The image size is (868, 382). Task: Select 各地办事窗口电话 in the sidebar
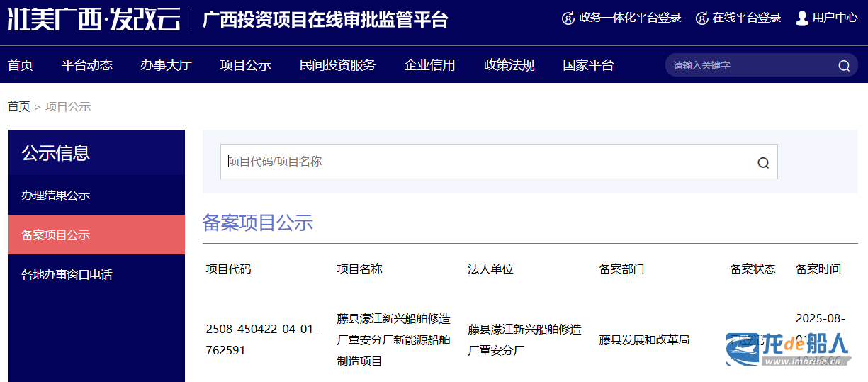(96, 274)
